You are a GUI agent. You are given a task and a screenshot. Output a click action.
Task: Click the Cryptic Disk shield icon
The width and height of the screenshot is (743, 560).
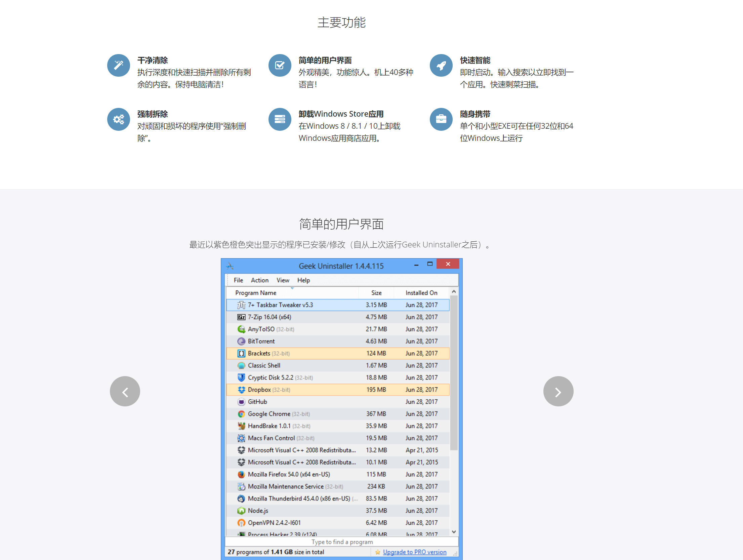click(241, 377)
